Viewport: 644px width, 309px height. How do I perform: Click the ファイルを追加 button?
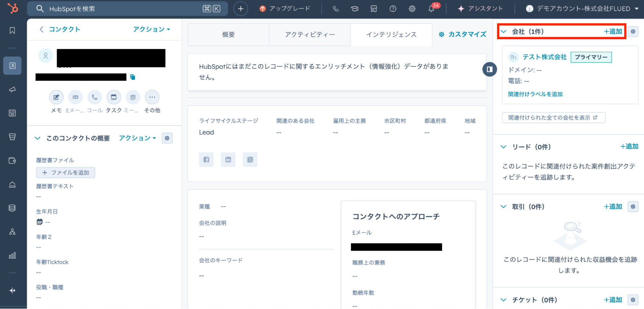coord(66,173)
